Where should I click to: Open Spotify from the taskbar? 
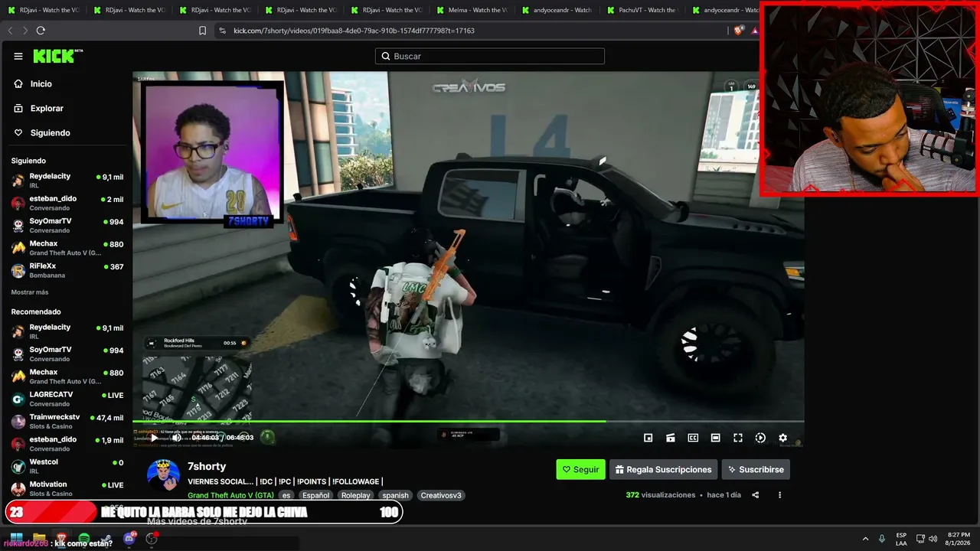(84, 538)
